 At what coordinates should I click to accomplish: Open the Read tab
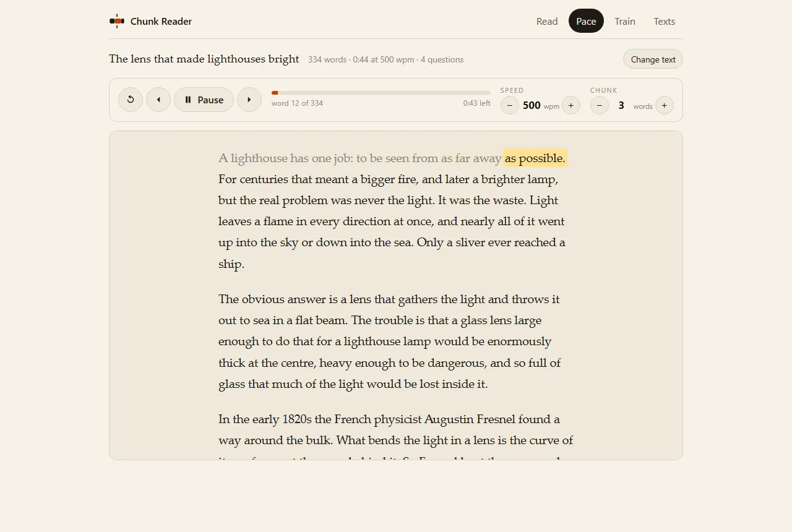pyautogui.click(x=547, y=21)
